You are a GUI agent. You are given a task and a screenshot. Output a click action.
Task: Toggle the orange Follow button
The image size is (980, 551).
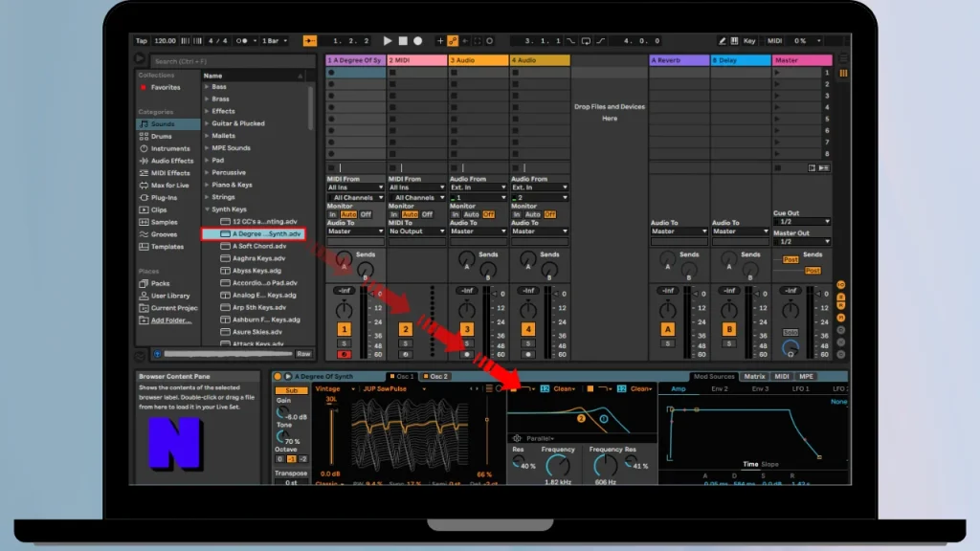(x=309, y=40)
